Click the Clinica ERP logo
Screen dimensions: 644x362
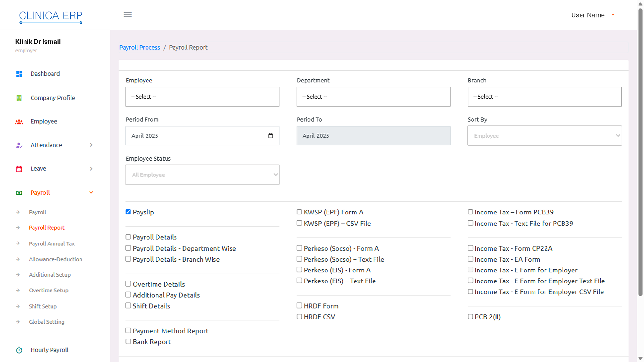point(51,16)
